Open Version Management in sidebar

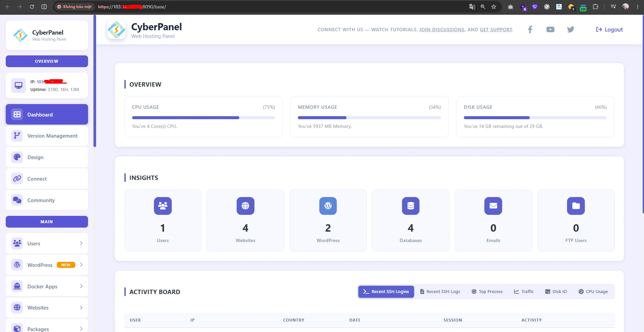click(x=47, y=136)
